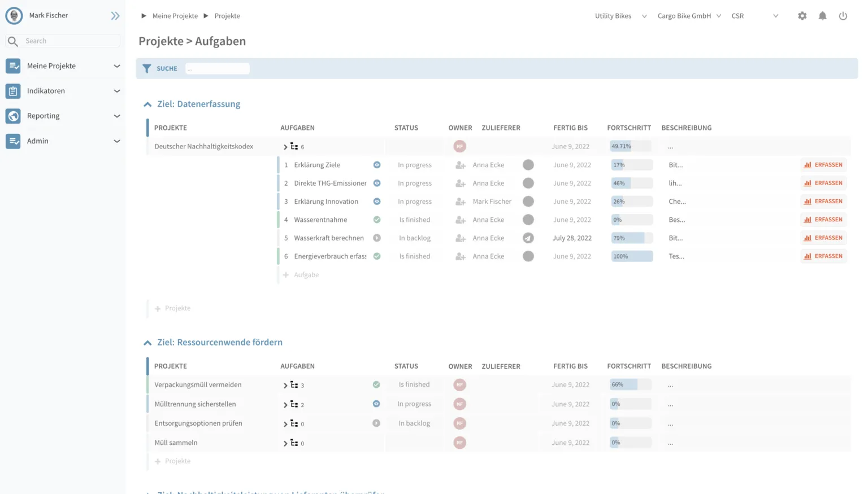The width and height of the screenshot is (868, 494).
Task: Click the settings gear icon
Action: point(802,16)
